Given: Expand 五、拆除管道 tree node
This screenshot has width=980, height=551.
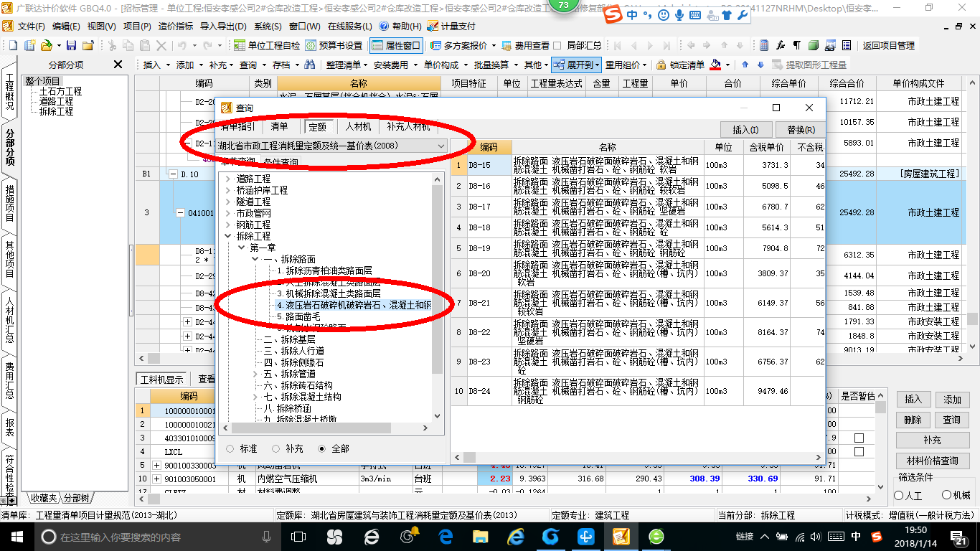Looking at the screenshot, I should pos(255,374).
